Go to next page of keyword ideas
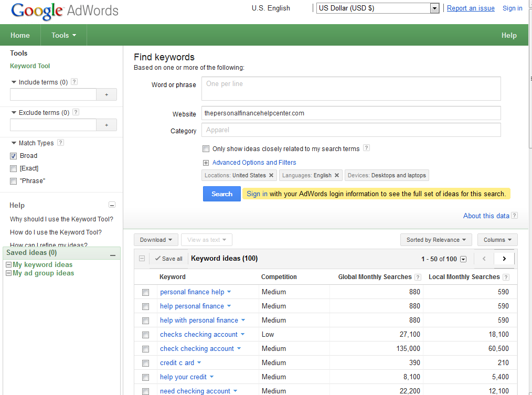 coord(504,259)
